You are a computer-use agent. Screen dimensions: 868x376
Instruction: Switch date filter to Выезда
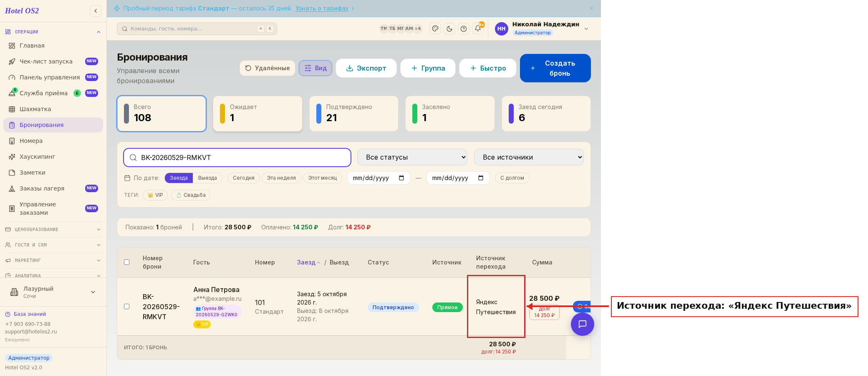click(x=207, y=178)
